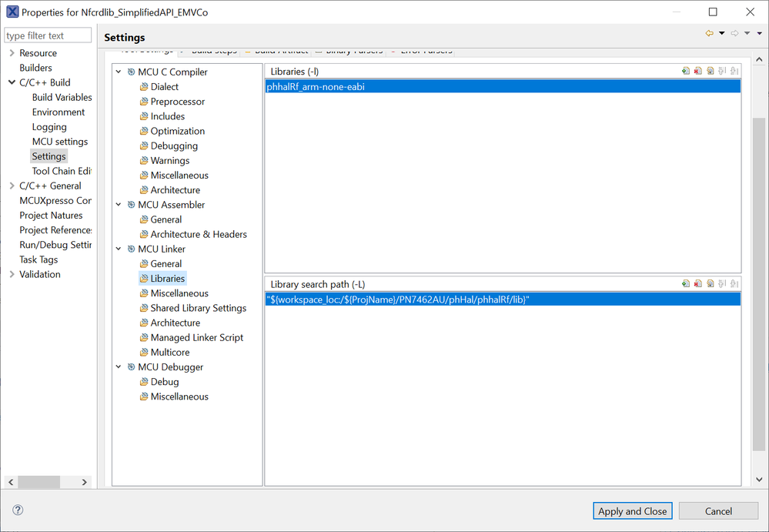769x532 pixels.
Task: Collapse C/C++ Build in the left sidebar
Action: [12, 82]
